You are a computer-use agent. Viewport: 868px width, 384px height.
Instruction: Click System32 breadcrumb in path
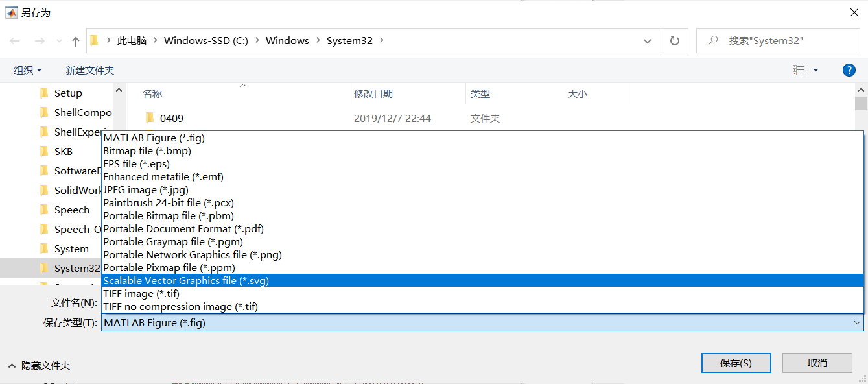tap(349, 40)
